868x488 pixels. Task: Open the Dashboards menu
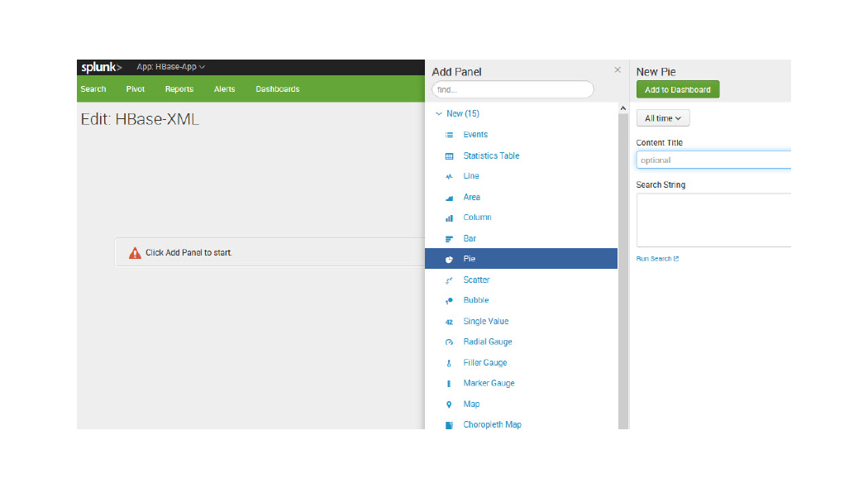coord(277,89)
